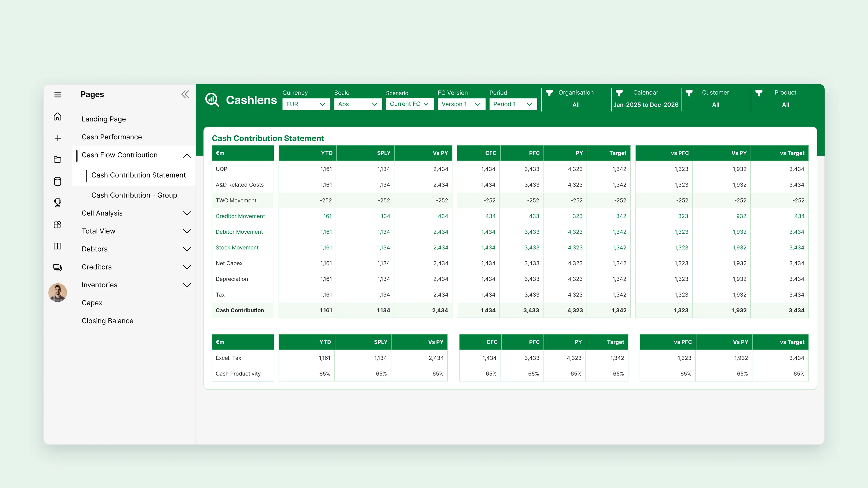This screenshot has width=868, height=488.
Task: Open the Period 1 dropdown
Action: pos(513,104)
